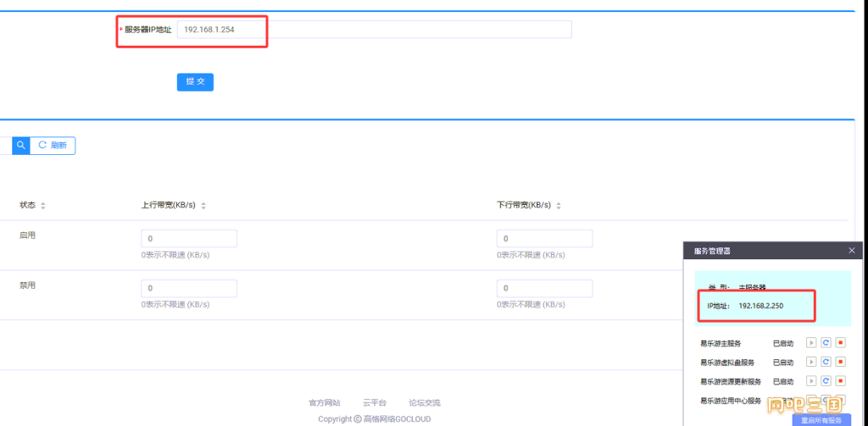
Task: Click the search magnifier icon button
Action: coord(21,146)
